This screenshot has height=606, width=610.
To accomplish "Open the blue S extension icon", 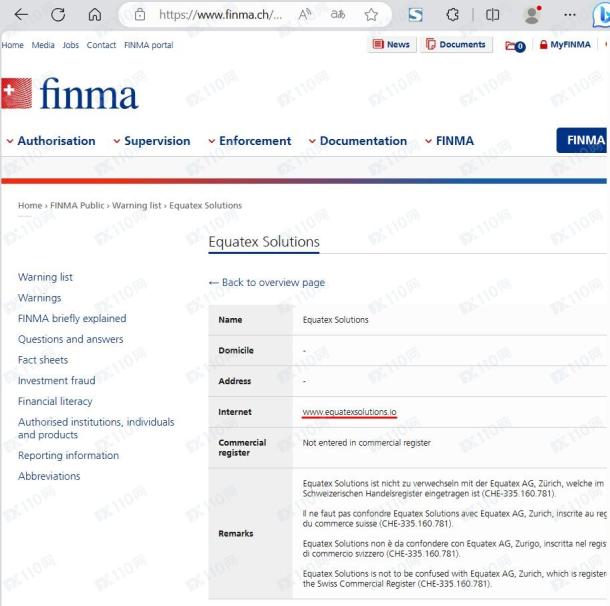I will tap(415, 15).
